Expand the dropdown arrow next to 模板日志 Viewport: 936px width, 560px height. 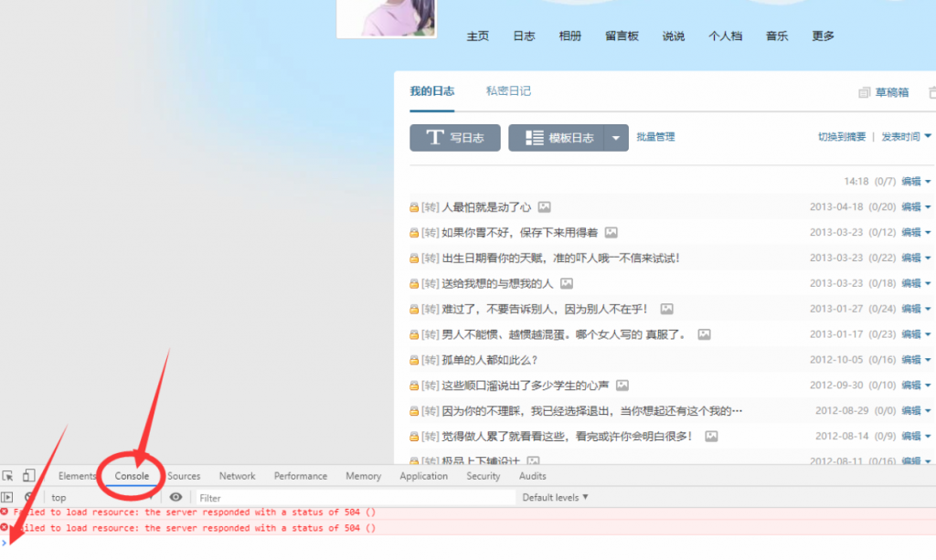click(x=613, y=137)
